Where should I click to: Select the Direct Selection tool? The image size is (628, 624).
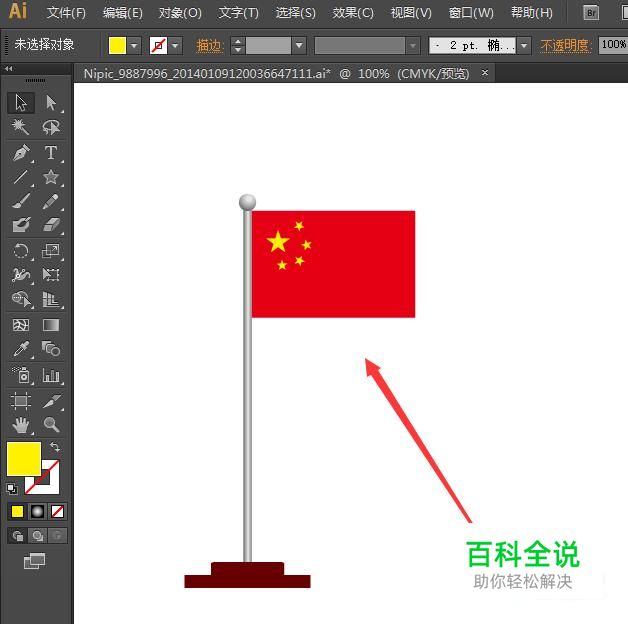pyautogui.click(x=51, y=103)
